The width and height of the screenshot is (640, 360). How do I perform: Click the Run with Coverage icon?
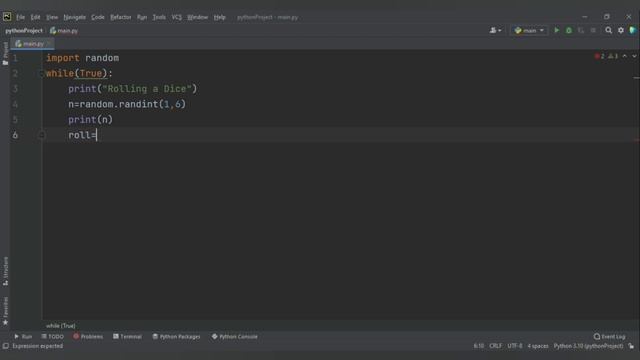(x=581, y=30)
